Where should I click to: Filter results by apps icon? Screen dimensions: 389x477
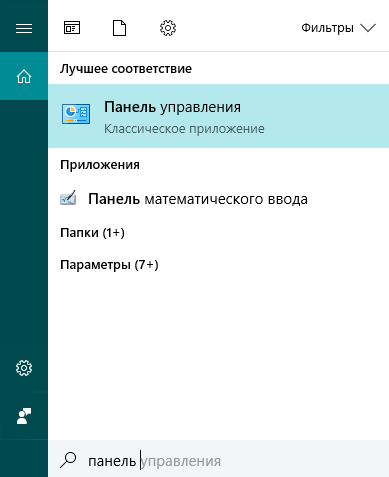[x=72, y=28]
